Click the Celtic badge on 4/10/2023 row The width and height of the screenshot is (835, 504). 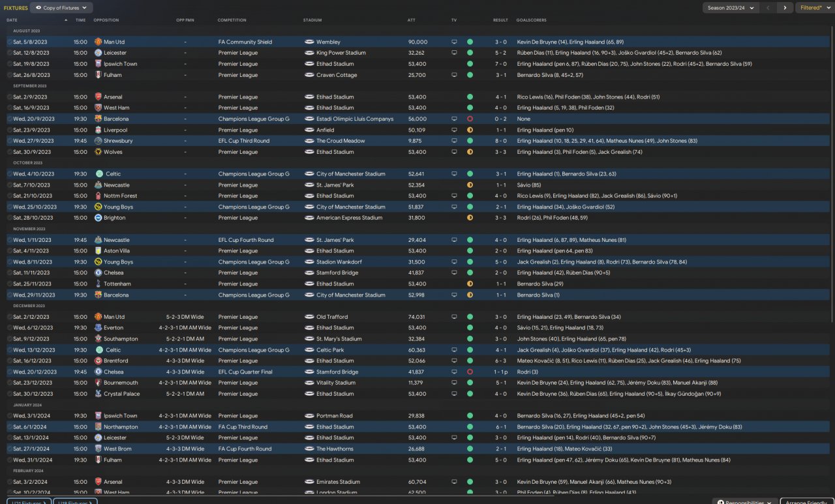point(99,174)
